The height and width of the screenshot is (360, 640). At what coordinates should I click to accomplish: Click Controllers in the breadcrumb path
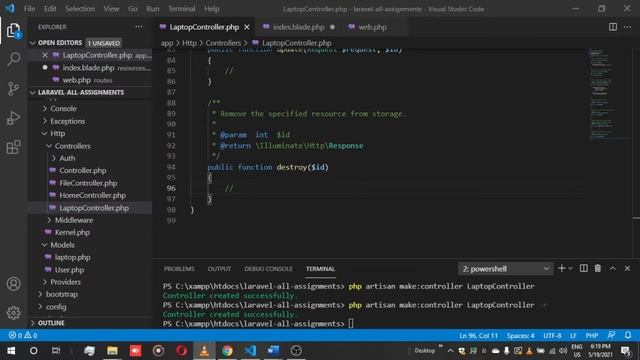click(223, 43)
